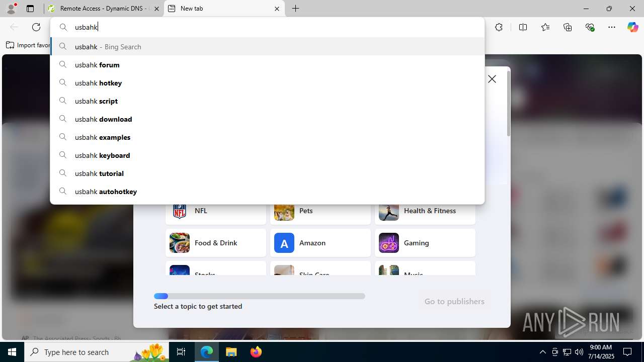The image size is (644, 362).
Task: Open the browser profile icon
Action: (11, 9)
